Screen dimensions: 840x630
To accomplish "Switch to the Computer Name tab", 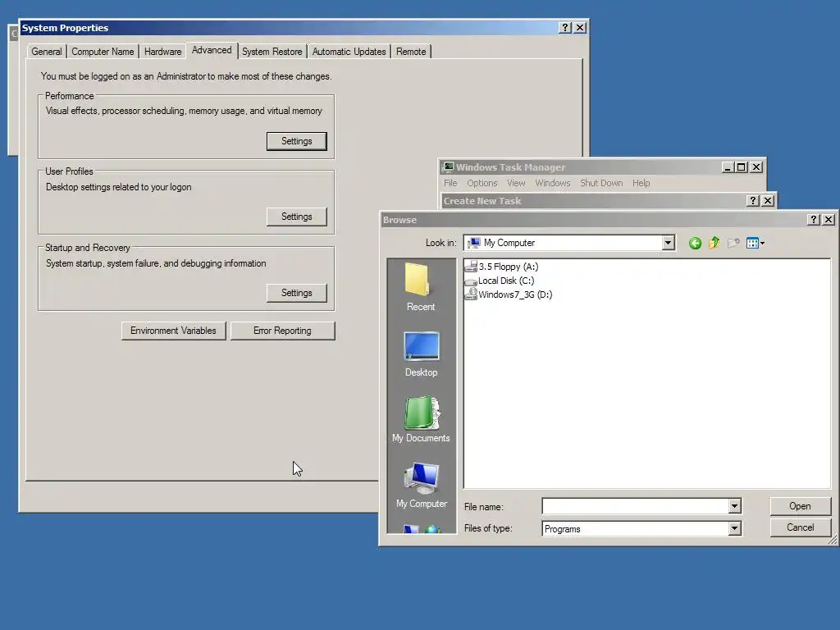I will [103, 52].
